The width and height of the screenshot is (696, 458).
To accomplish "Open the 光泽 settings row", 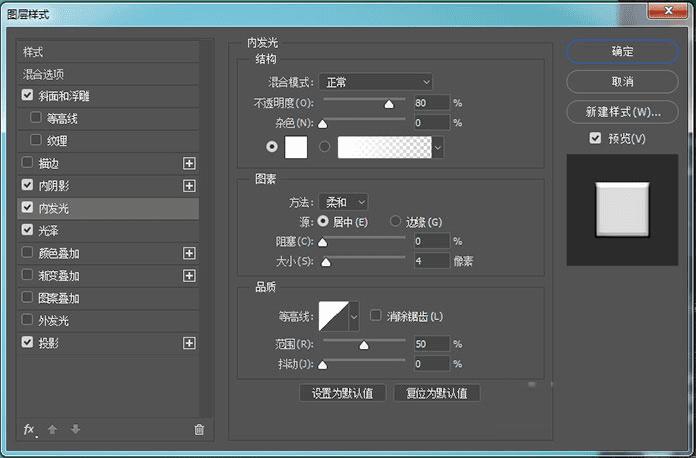I will [x=108, y=231].
